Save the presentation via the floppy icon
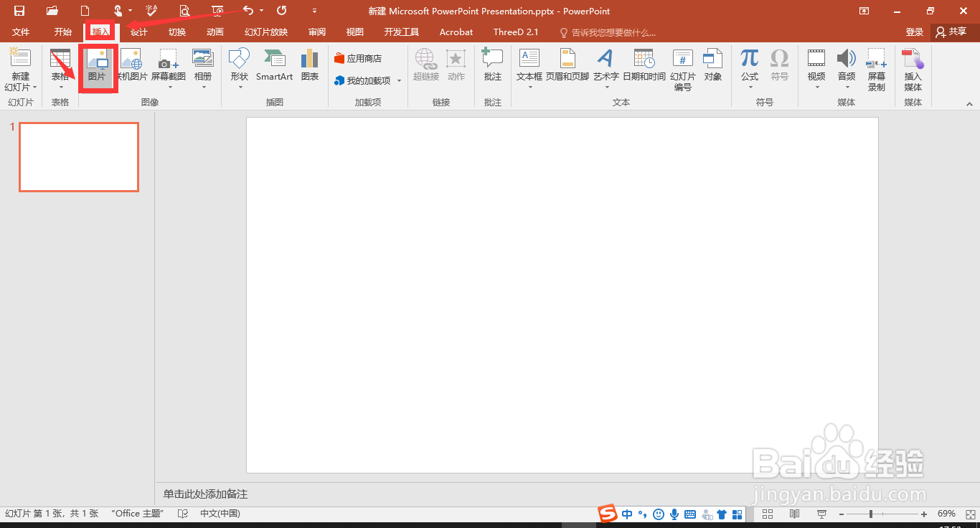Image resolution: width=980 pixels, height=528 pixels. (19, 11)
